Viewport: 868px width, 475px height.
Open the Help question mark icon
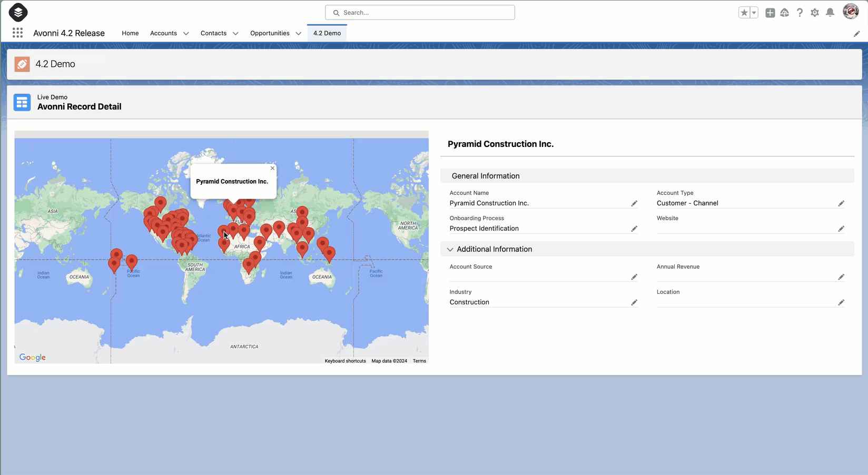click(x=800, y=13)
